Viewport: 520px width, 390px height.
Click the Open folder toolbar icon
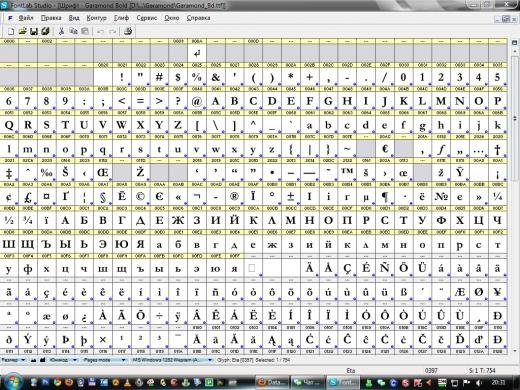(x=22, y=31)
